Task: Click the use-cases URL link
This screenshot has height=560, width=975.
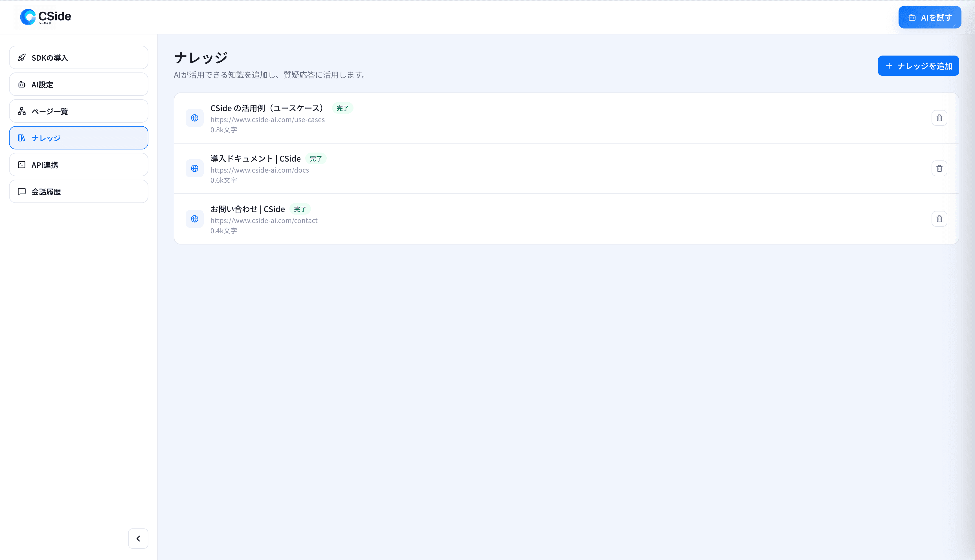Action: (267, 120)
